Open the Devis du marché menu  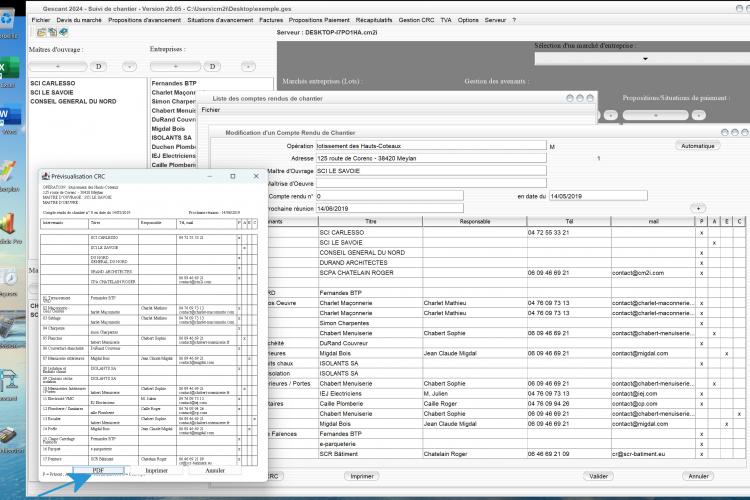[79, 20]
